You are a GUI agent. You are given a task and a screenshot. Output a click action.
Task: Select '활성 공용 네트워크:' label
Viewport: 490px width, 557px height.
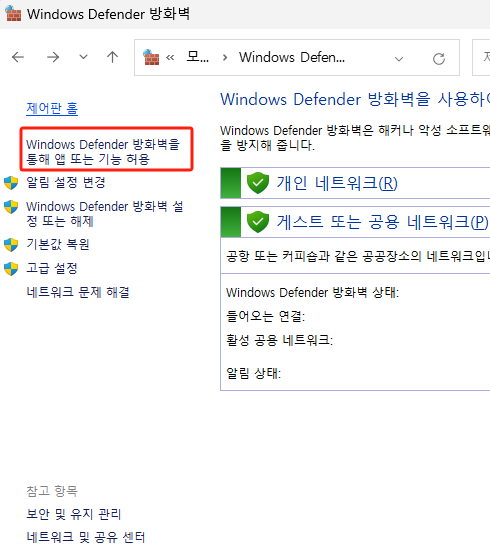[280, 340]
